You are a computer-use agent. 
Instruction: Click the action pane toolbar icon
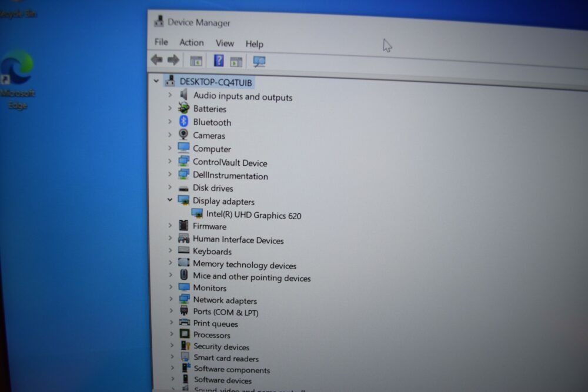point(236,62)
